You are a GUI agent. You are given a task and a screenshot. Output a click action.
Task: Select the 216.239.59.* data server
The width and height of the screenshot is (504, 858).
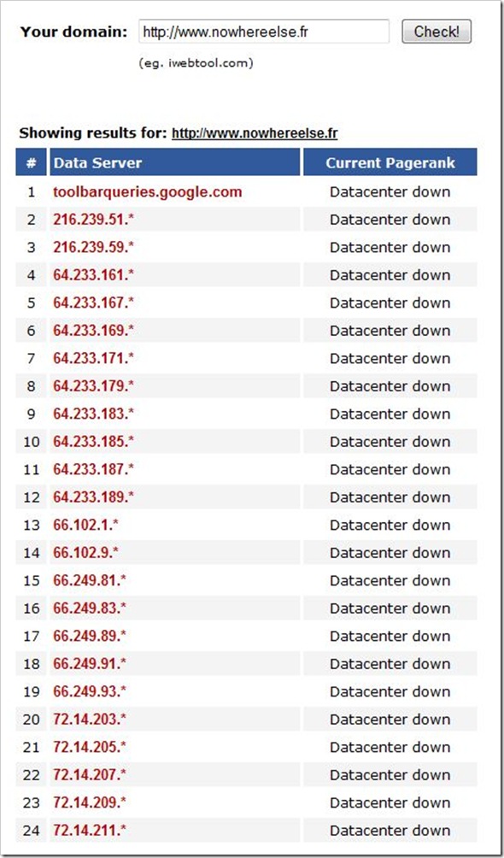click(x=94, y=247)
